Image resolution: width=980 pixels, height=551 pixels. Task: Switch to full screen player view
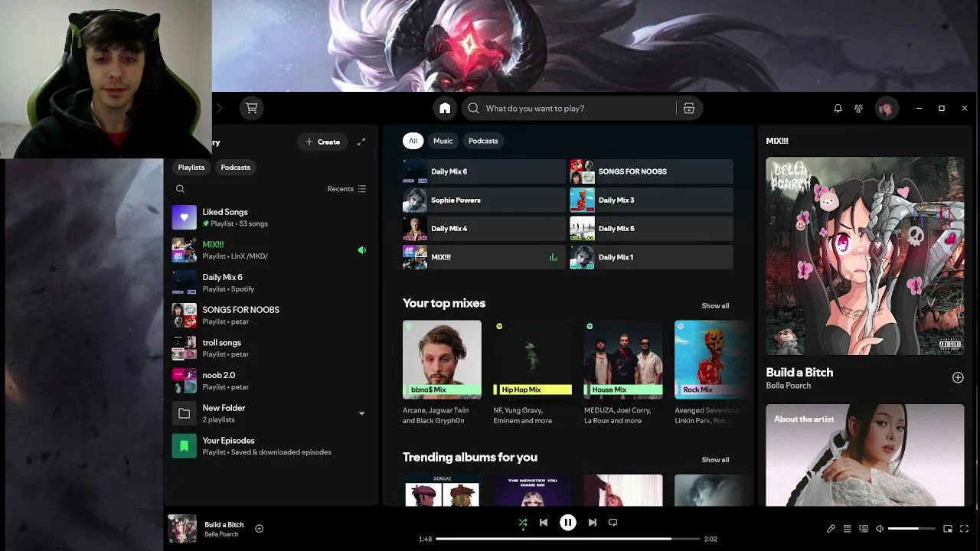pos(964,528)
